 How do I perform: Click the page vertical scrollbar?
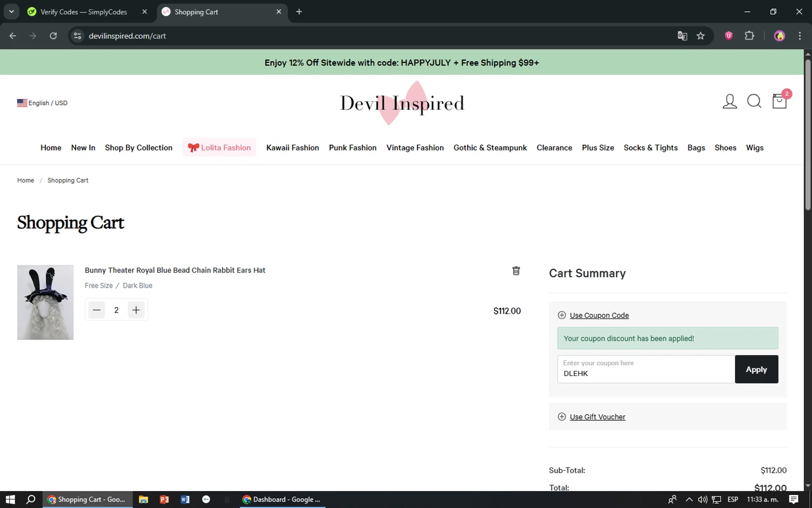point(808,135)
